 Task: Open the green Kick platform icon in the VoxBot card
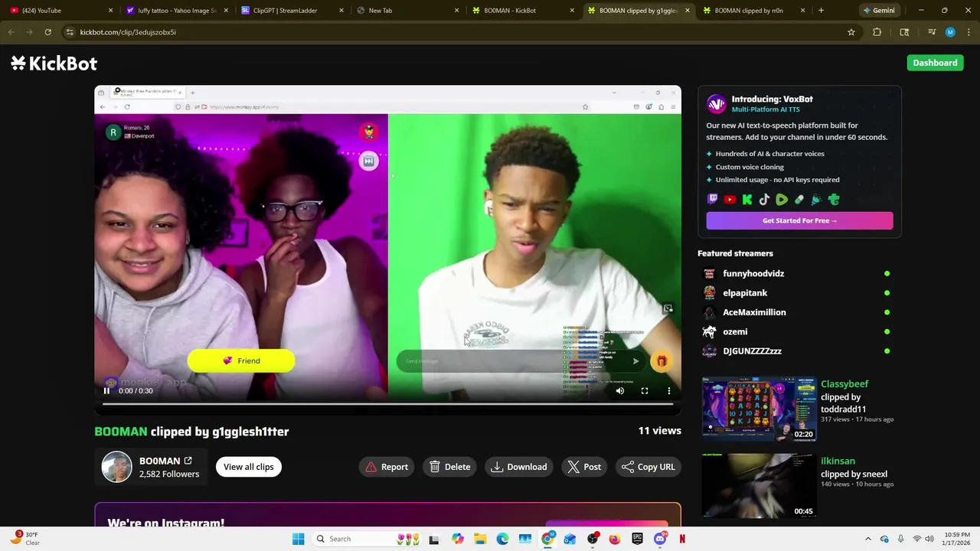[x=747, y=200]
